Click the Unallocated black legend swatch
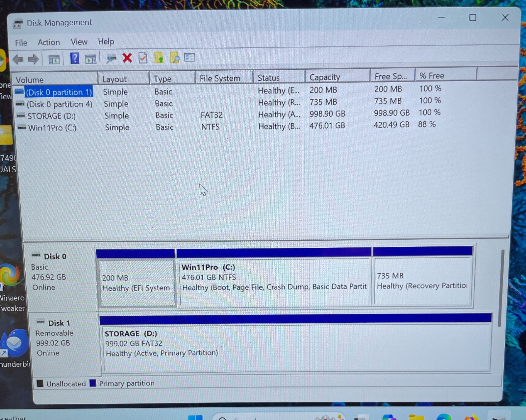Screen dimensions: 526x420 point(40,384)
